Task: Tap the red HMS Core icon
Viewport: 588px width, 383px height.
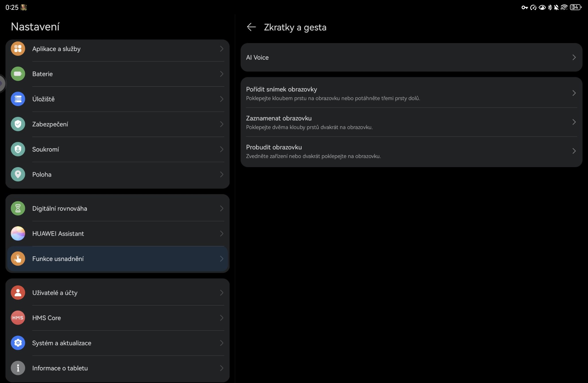Action: tap(18, 318)
